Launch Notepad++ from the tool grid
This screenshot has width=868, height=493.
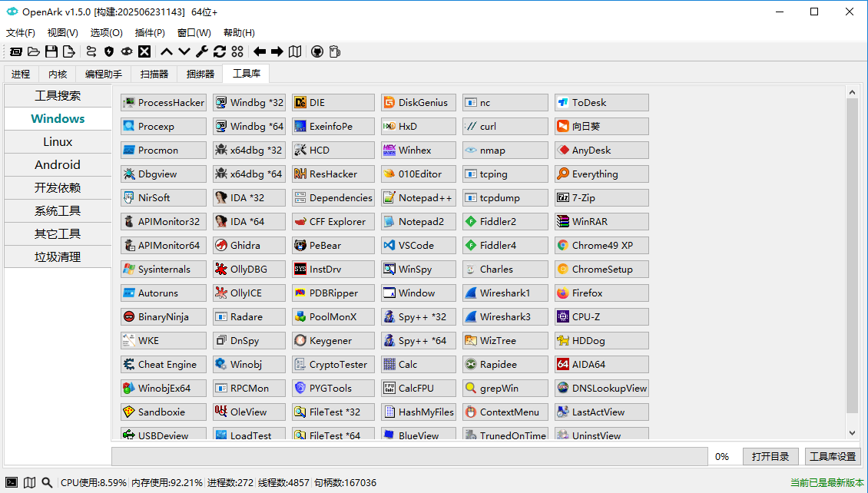point(418,197)
